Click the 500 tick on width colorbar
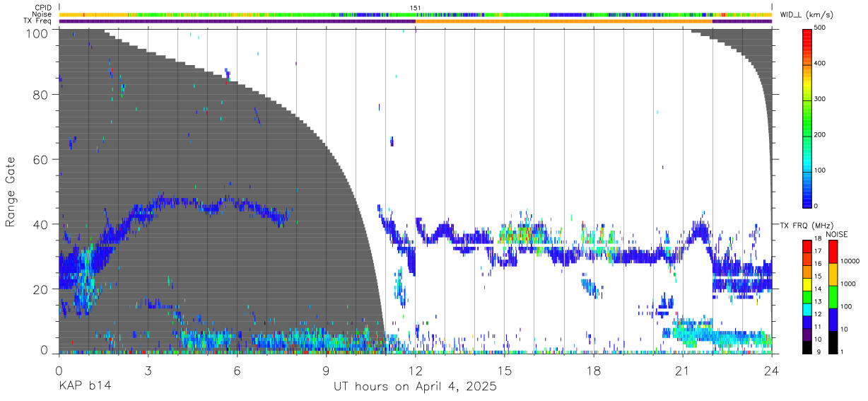 820,28
